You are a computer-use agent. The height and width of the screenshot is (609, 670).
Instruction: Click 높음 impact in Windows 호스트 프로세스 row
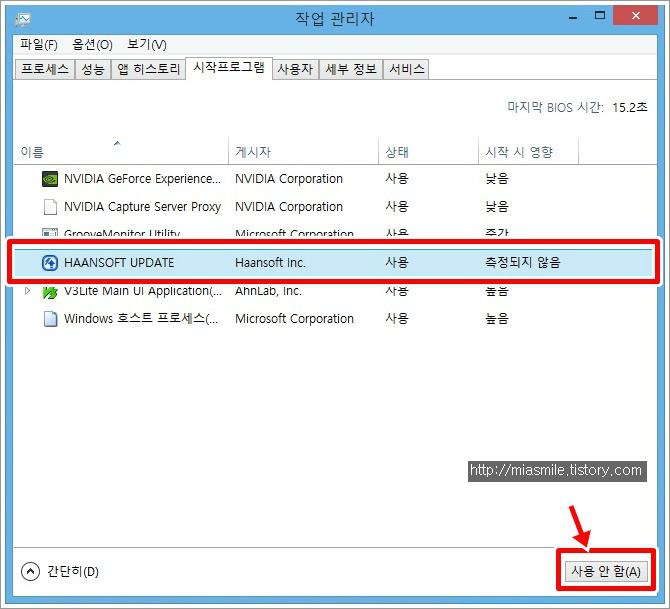497,319
